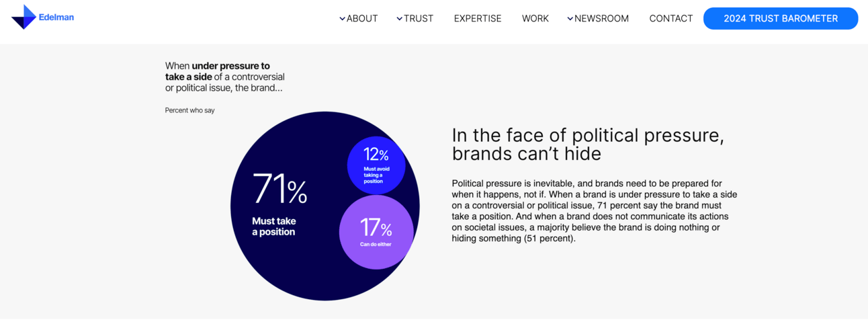Viewport: 868px width, 322px height.
Task: Click the 2024 Trust Barometer button
Action: pos(781,19)
